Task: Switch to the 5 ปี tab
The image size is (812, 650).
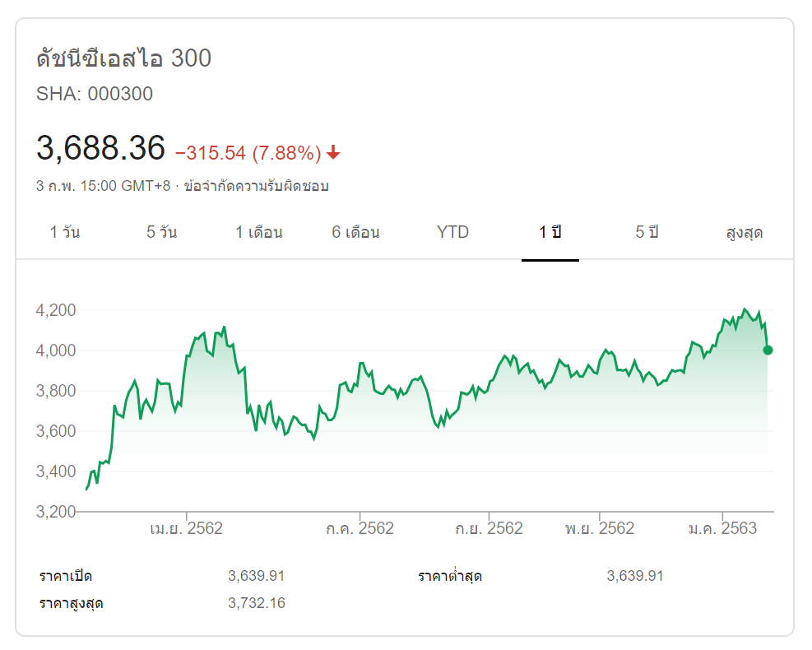Action: (x=647, y=232)
